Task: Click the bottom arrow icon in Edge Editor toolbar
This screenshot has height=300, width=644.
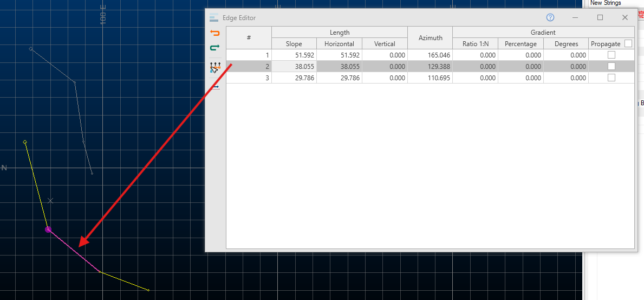Action: [215, 87]
